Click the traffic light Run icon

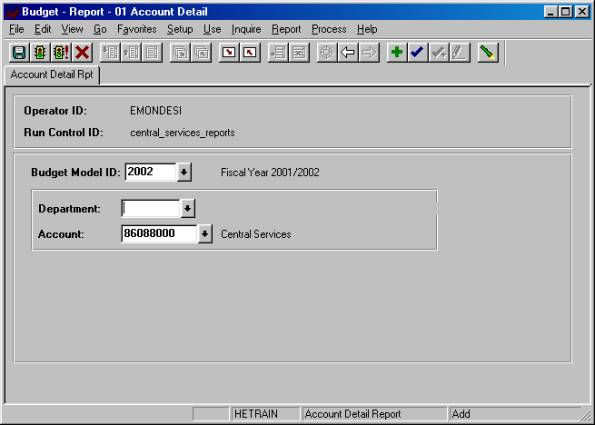click(40, 52)
